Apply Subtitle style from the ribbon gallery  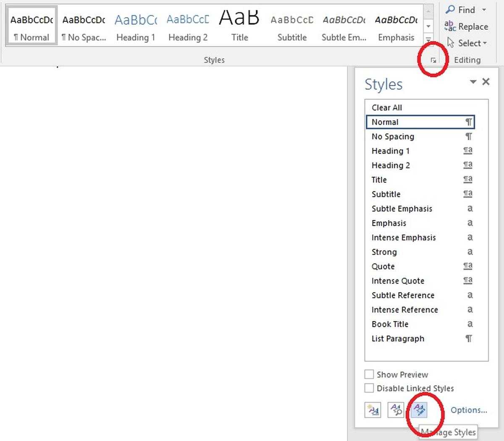pos(292,26)
